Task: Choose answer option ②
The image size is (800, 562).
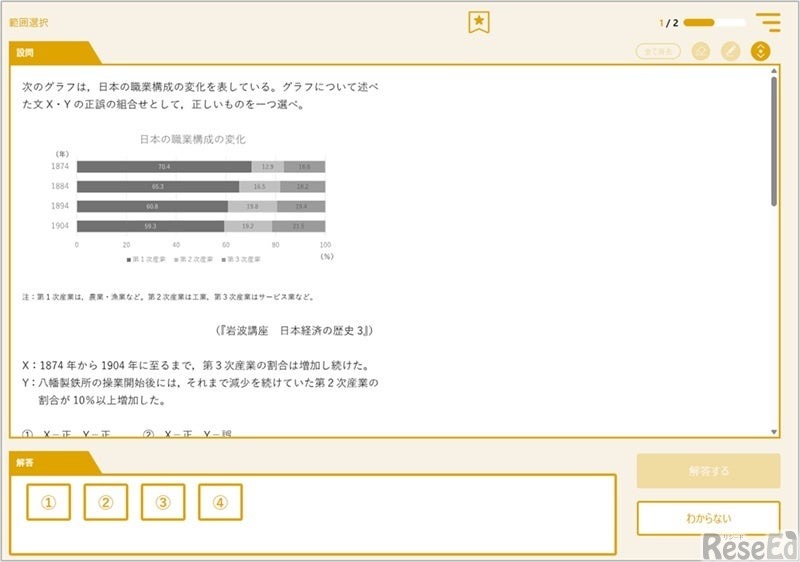Action: click(106, 502)
